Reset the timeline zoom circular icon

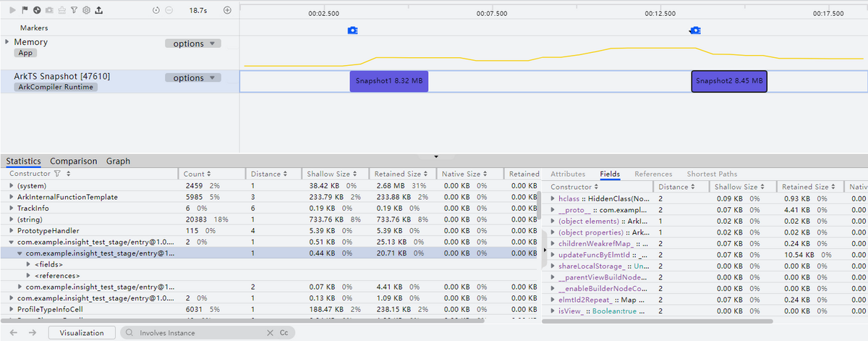pyautogui.click(x=157, y=11)
